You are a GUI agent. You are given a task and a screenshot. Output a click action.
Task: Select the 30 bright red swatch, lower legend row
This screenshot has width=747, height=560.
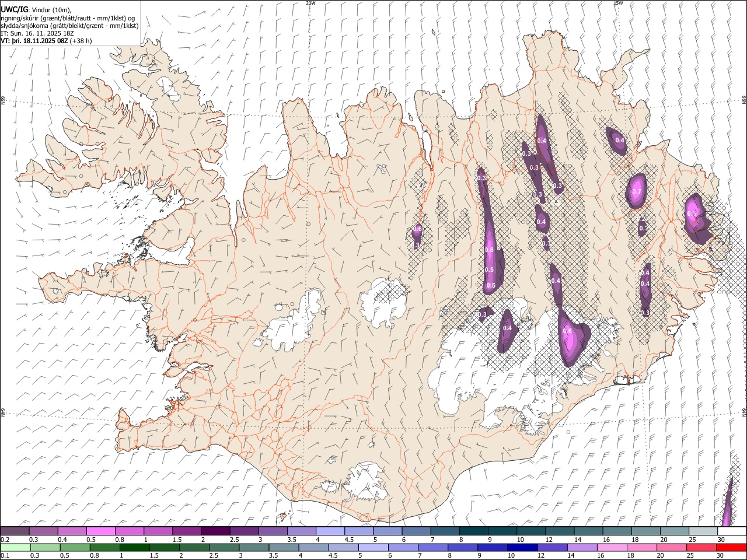(731, 547)
